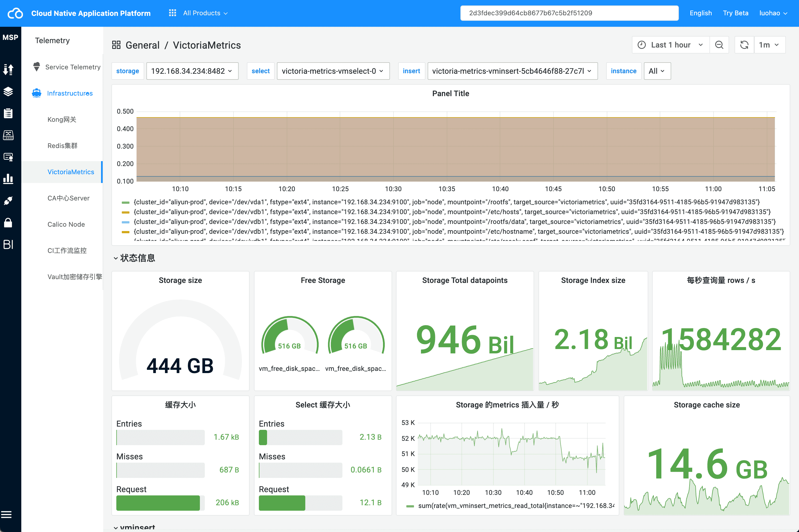Viewport: 799px width, 532px height.
Task: Open the rocket sidebar icon
Action: 8,200
